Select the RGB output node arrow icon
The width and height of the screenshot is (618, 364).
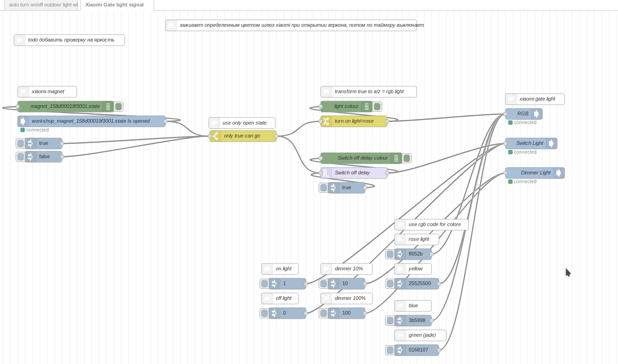tap(536, 114)
